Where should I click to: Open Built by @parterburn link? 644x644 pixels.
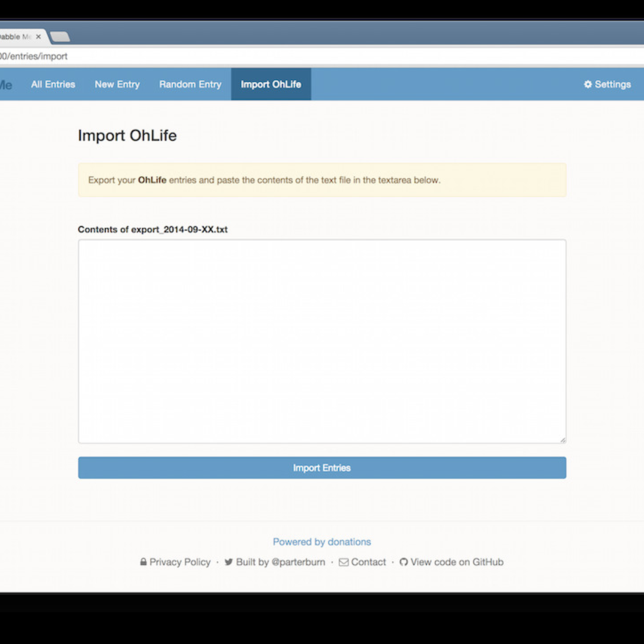[x=281, y=562]
